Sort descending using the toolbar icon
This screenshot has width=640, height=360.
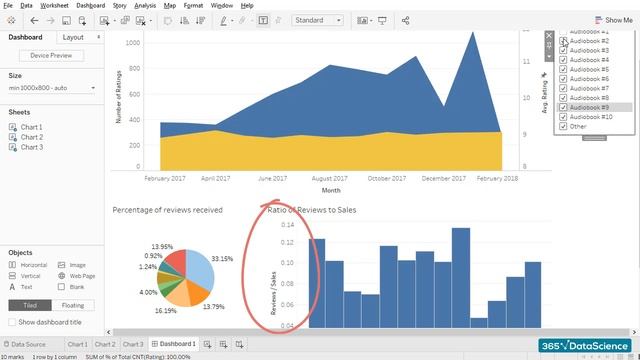coord(200,20)
